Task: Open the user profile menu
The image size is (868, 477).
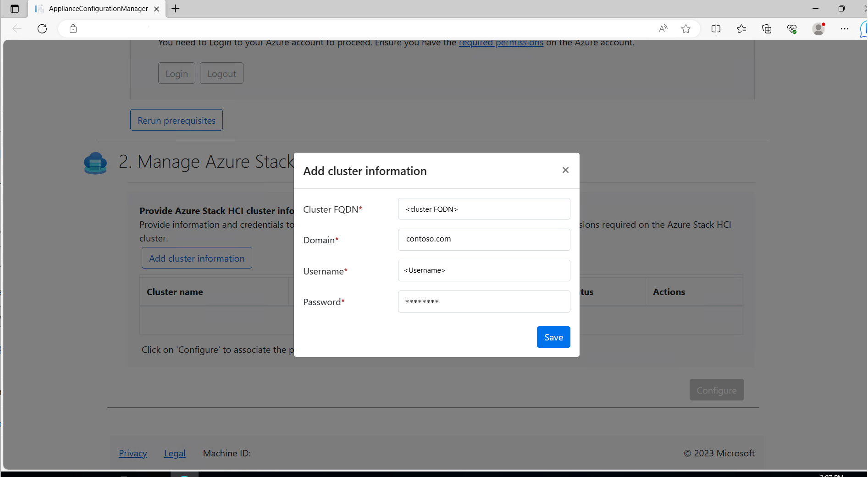Action: (x=818, y=29)
